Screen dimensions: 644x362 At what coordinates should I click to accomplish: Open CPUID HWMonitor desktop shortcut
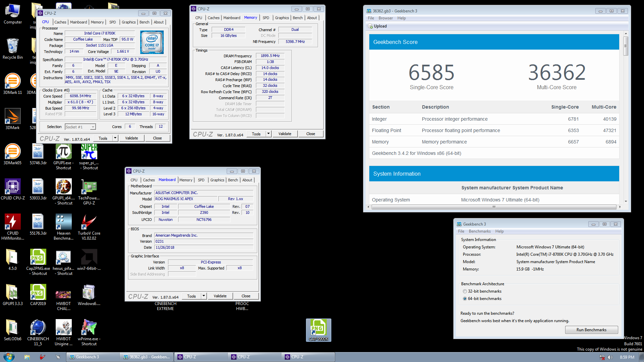(x=12, y=227)
